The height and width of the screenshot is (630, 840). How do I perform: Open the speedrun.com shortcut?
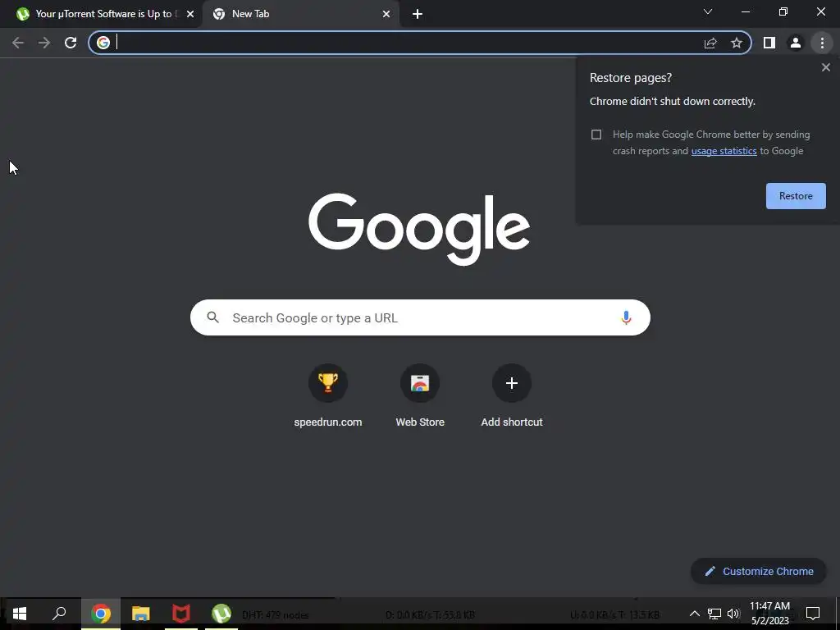(328, 395)
